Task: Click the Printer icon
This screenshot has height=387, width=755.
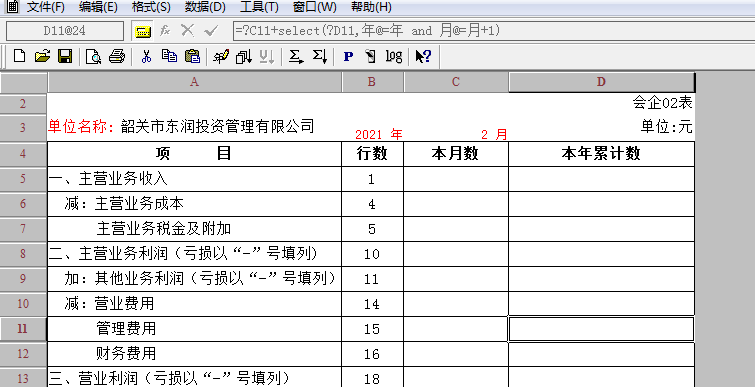Action: [x=117, y=56]
